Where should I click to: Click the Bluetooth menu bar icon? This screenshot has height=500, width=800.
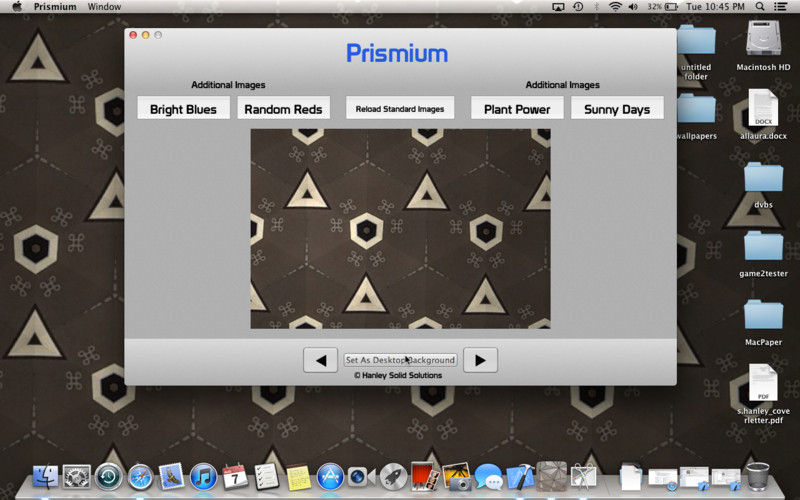pos(596,7)
